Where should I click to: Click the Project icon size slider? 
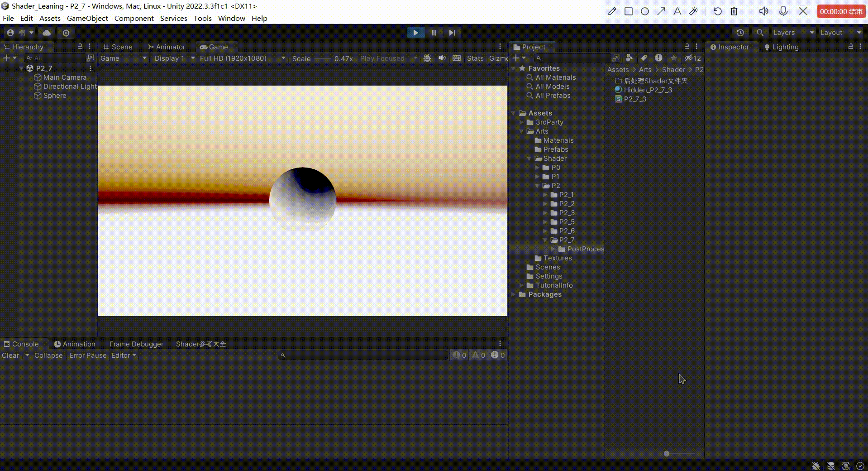667,453
